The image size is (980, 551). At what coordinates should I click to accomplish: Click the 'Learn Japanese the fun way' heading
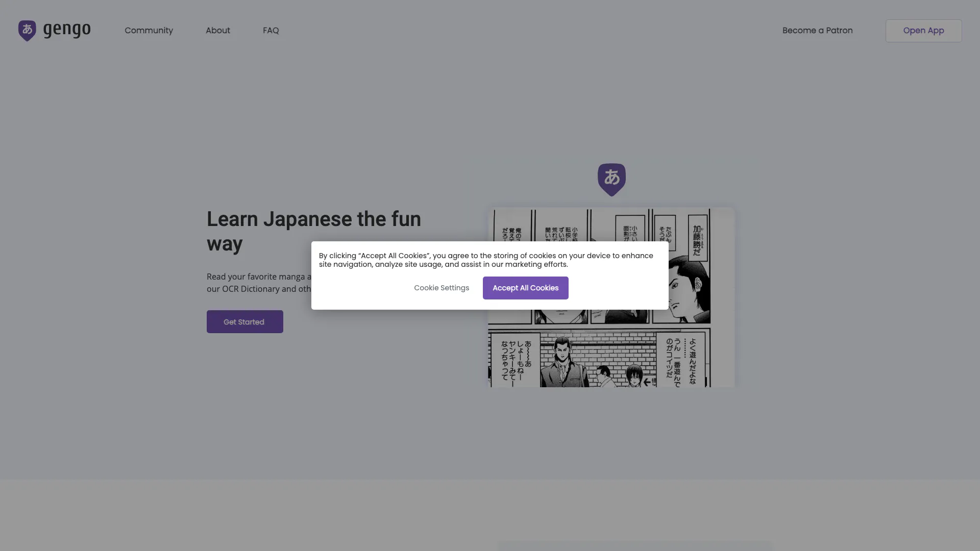click(x=313, y=231)
